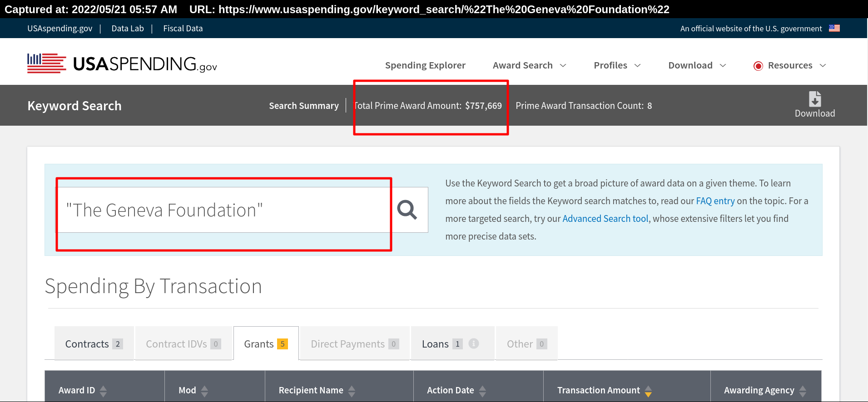
Task: Click official website of U.S. government text
Action: tap(751, 29)
